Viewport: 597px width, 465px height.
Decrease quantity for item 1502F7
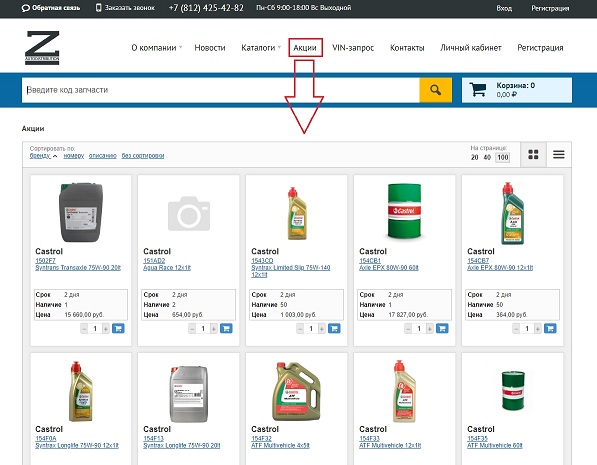pyautogui.click(x=84, y=328)
